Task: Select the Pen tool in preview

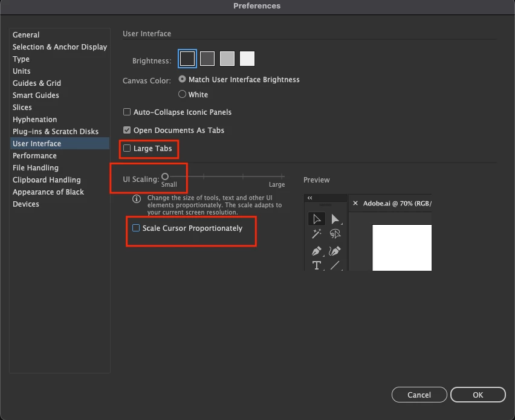Action: point(317,251)
